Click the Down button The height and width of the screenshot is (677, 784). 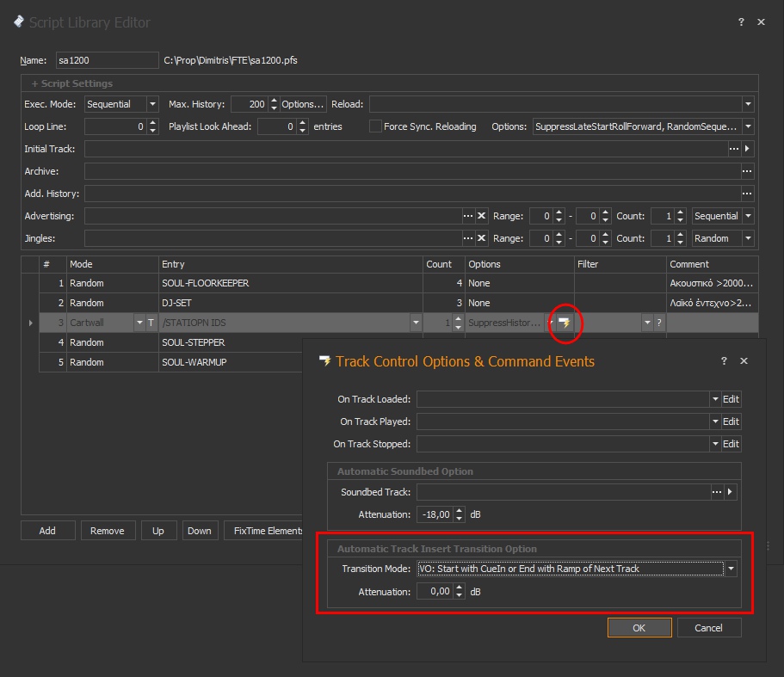click(200, 531)
